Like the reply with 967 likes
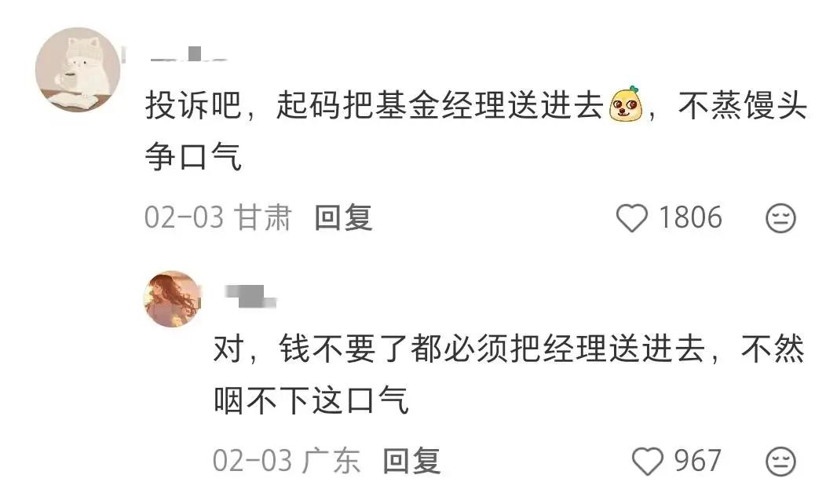Screen dimensions: 826x504 (x=648, y=462)
